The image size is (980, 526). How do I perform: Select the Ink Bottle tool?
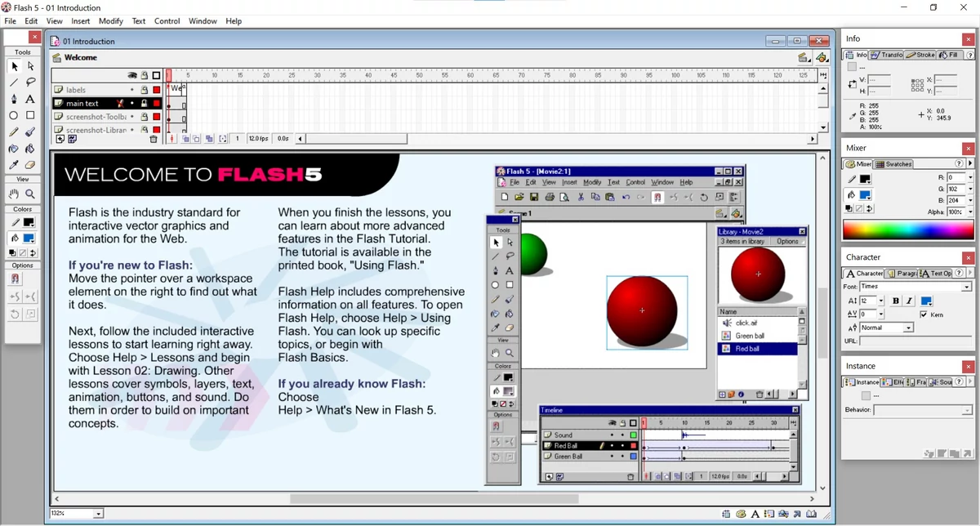click(x=14, y=149)
